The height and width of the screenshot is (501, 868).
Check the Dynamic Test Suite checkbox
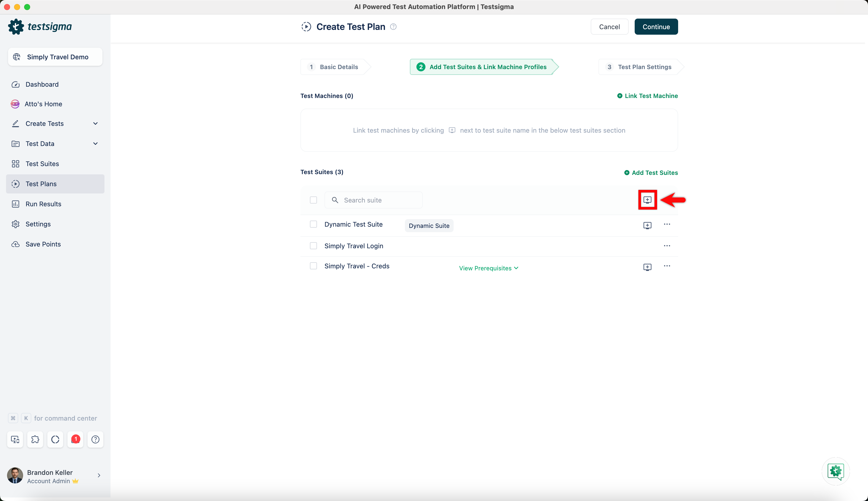313,224
